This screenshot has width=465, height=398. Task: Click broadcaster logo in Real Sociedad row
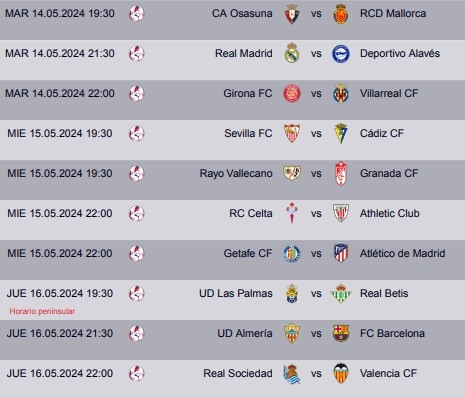click(x=136, y=373)
